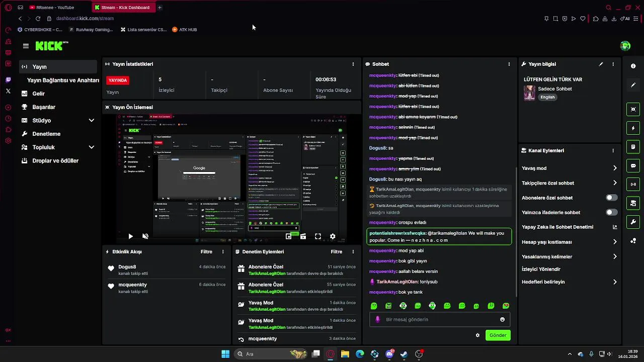
Task: Open X (Twitter) in Opera sidebar
Action: (8, 91)
